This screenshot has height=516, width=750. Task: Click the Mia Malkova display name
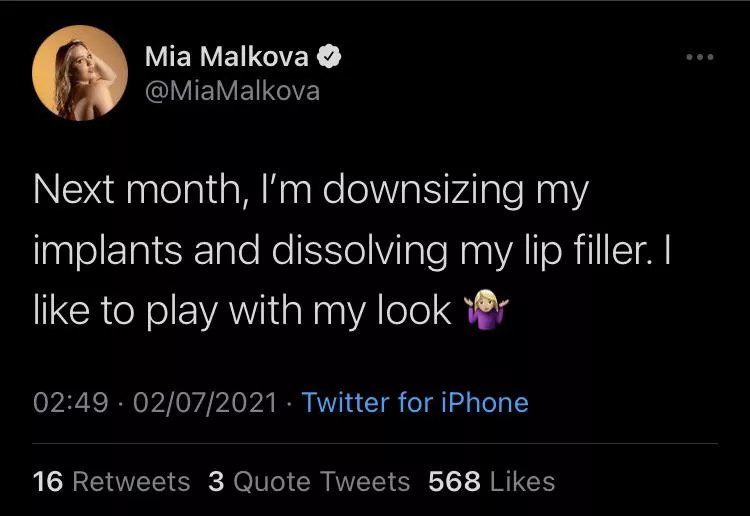pos(227,57)
